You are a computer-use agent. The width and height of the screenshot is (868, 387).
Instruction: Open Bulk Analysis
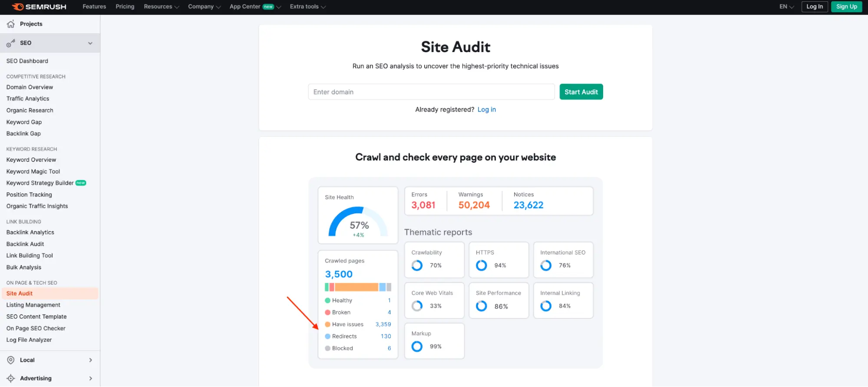click(x=24, y=268)
